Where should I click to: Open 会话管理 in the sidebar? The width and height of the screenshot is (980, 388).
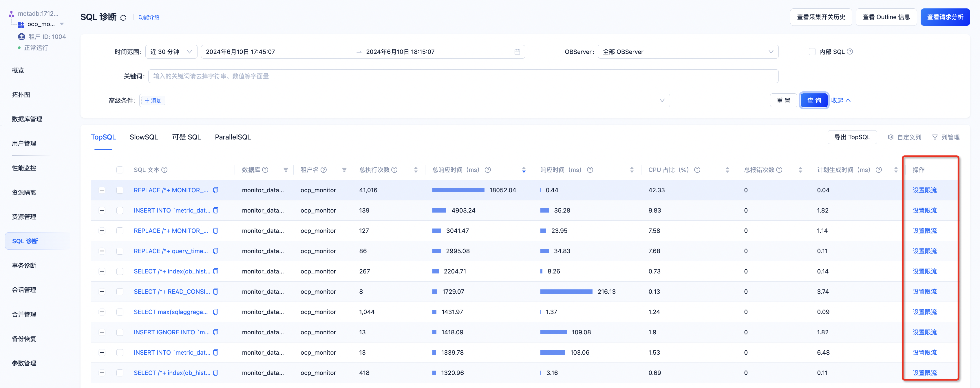click(24, 290)
